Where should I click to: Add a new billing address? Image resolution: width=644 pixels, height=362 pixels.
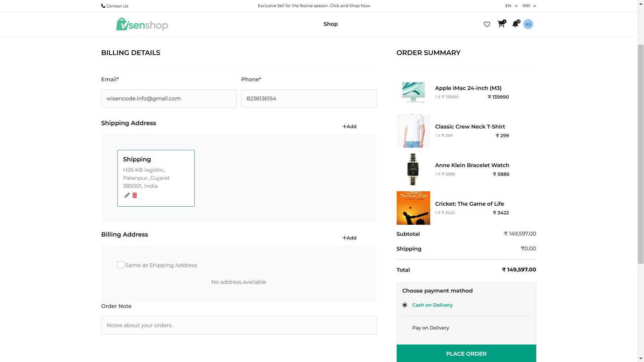pyautogui.click(x=349, y=238)
